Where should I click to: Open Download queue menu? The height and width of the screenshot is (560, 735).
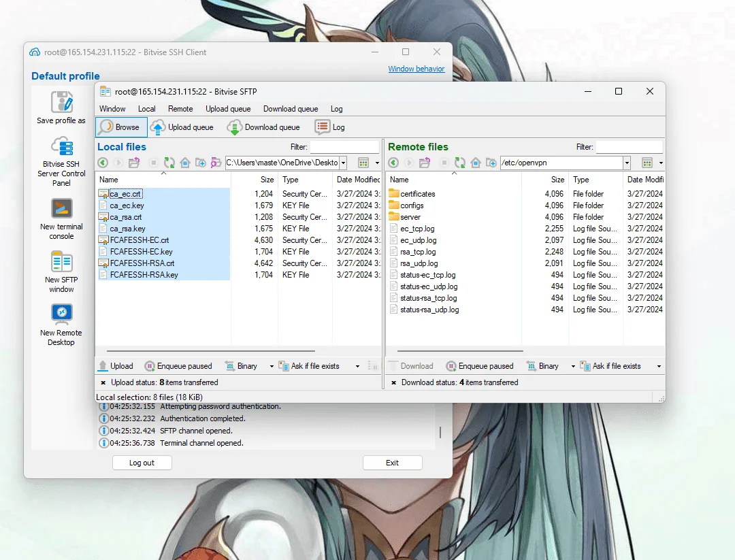291,109
